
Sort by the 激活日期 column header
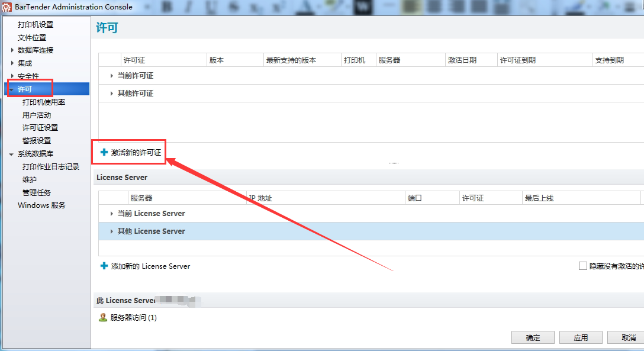click(x=462, y=60)
